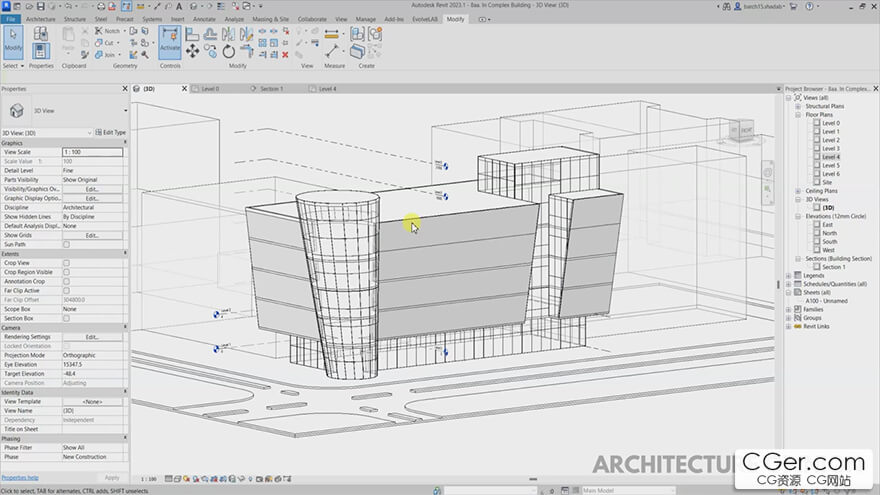Click the View Scale 1 : 100 field

(92, 152)
